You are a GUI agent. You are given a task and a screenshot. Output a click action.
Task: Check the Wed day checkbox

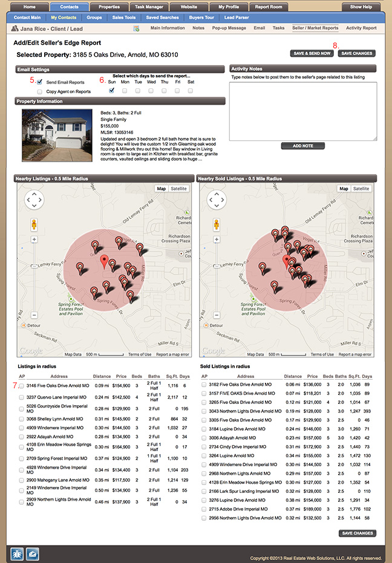(151, 91)
